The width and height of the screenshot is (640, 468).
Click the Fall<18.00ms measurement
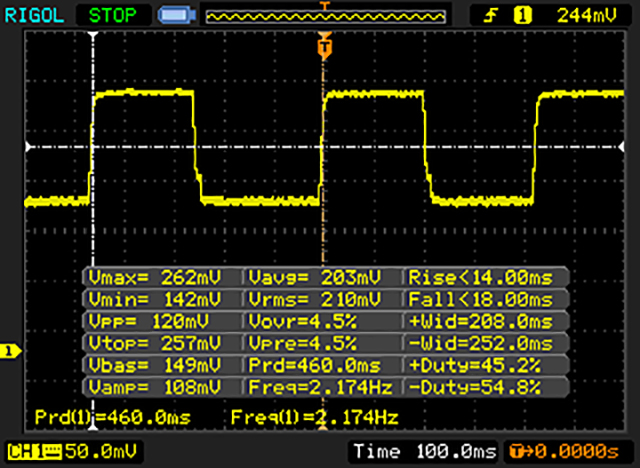pyautogui.click(x=480, y=299)
